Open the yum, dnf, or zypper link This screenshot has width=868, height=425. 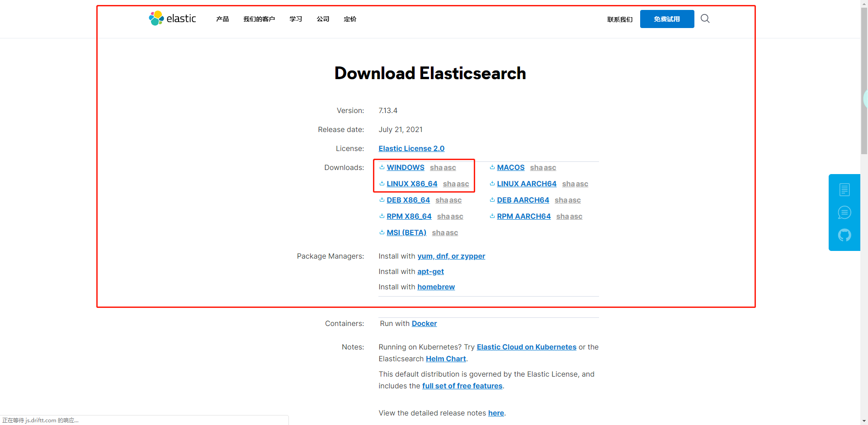pyautogui.click(x=451, y=256)
